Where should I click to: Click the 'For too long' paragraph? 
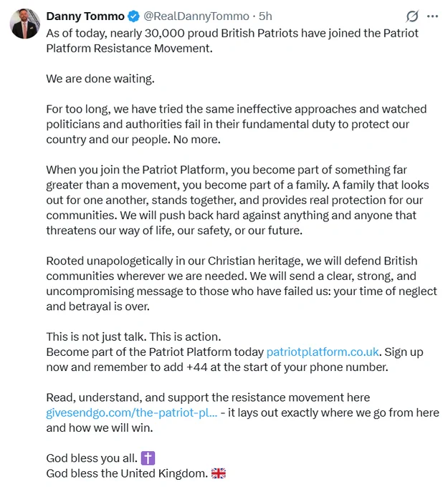[237, 124]
